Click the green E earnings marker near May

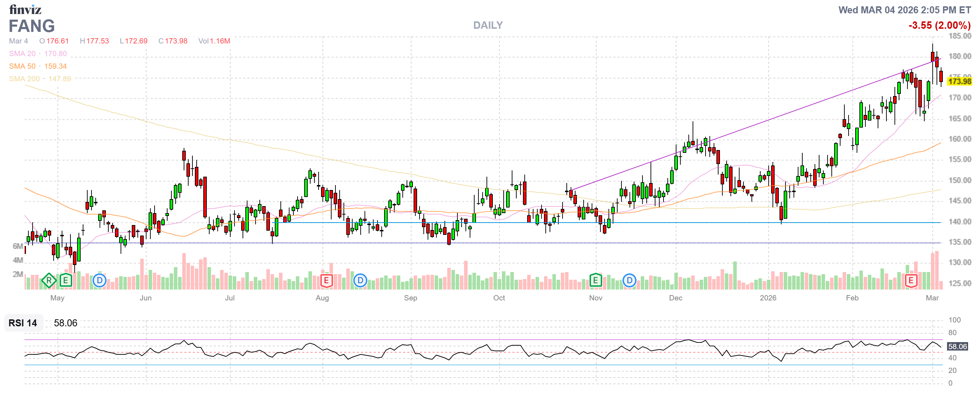pyautogui.click(x=66, y=281)
